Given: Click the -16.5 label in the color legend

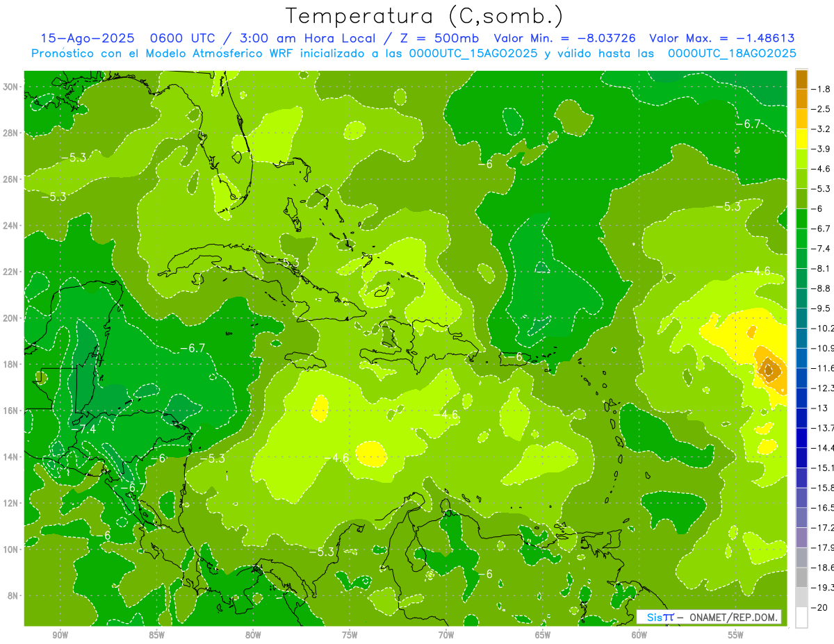Looking at the screenshot, I should pyautogui.click(x=824, y=508).
